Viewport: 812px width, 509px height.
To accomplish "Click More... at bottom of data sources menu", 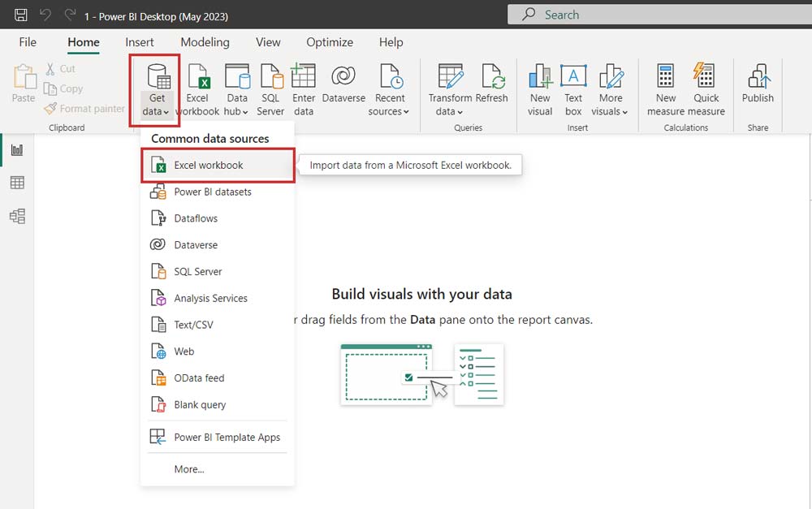I will (x=218, y=469).
